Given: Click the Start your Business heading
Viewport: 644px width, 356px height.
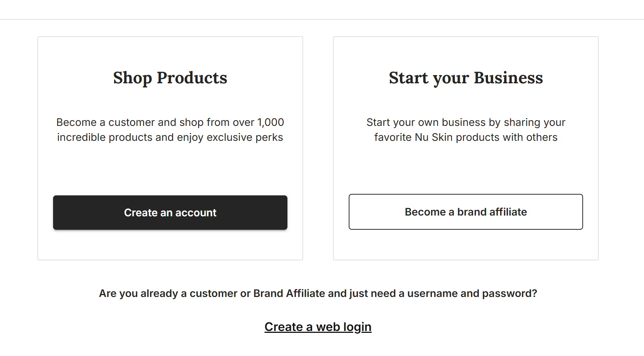Looking at the screenshot, I should (466, 78).
